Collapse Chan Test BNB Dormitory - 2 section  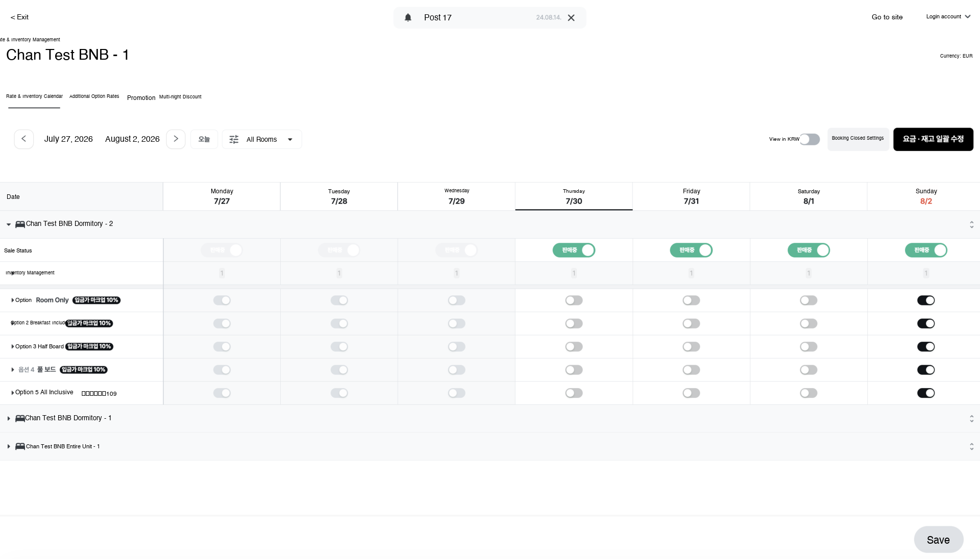click(x=9, y=224)
